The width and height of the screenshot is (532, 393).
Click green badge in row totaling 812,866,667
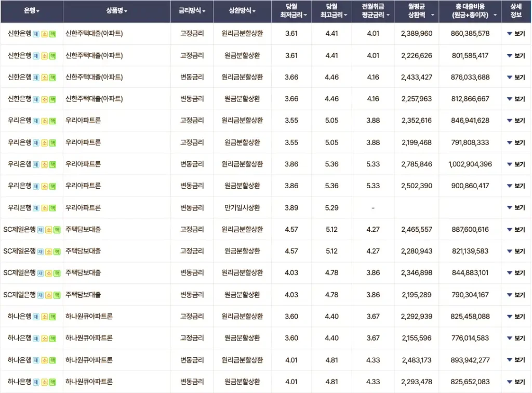pos(52,99)
